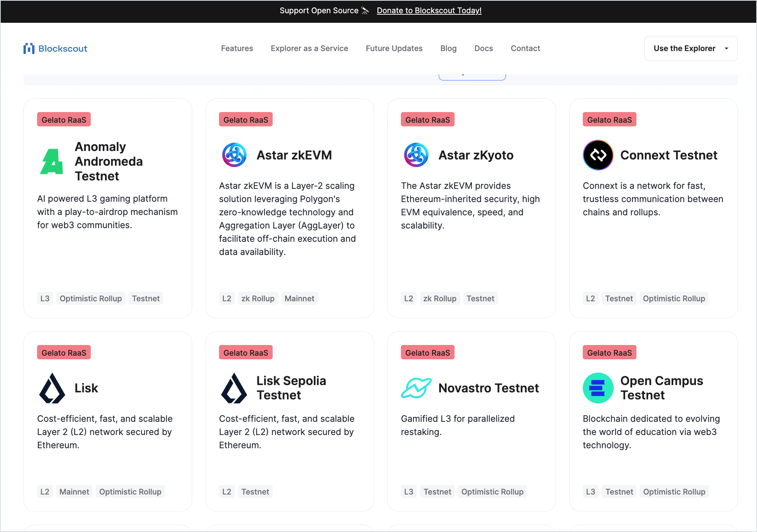Click Optimistic Rollup tag on Open Campus card
Image resolution: width=757 pixels, height=532 pixels.
674,492
